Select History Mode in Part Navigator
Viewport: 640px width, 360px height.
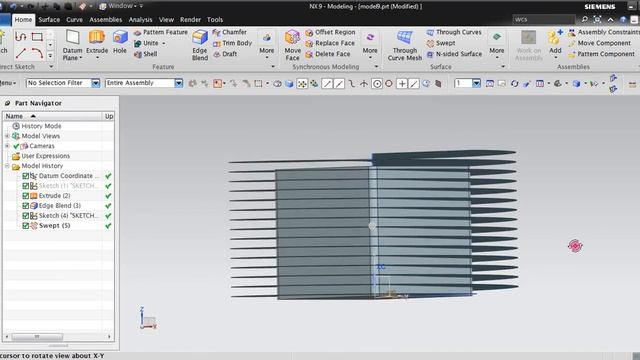click(x=41, y=126)
